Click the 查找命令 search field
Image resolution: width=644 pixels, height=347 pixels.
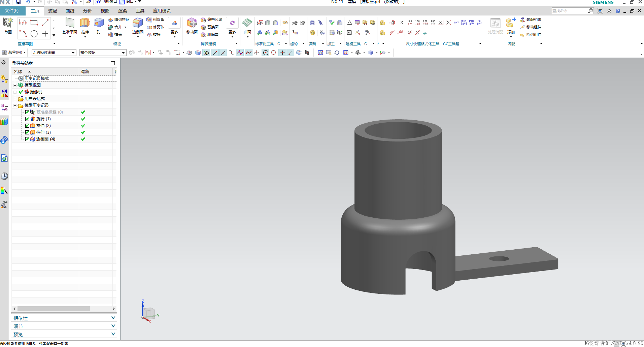click(x=570, y=11)
